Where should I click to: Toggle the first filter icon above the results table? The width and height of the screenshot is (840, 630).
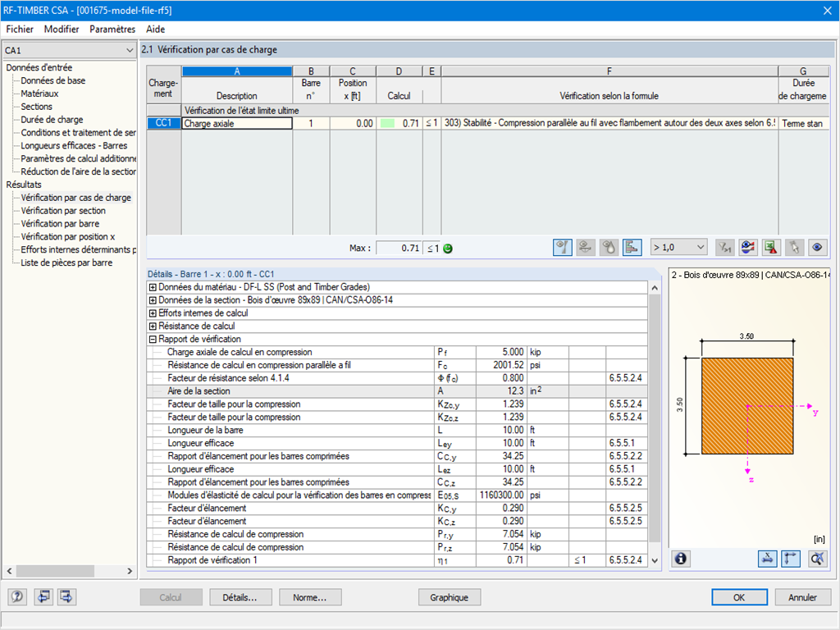[563, 247]
